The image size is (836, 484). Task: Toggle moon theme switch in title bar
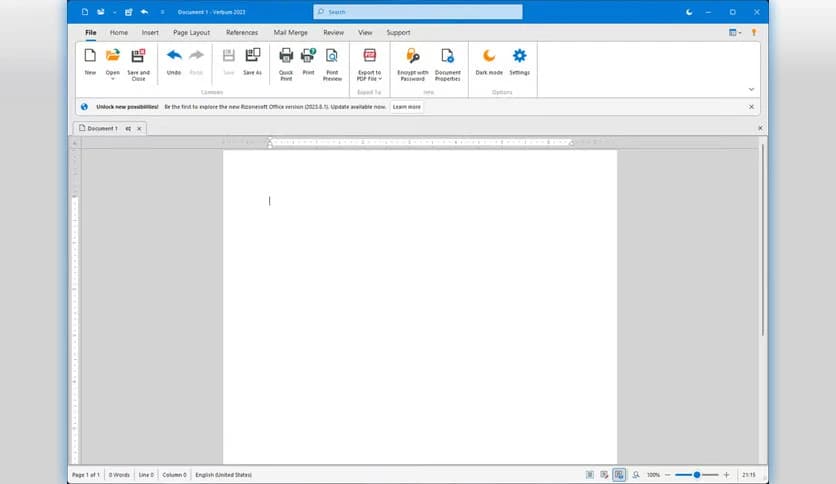[689, 12]
